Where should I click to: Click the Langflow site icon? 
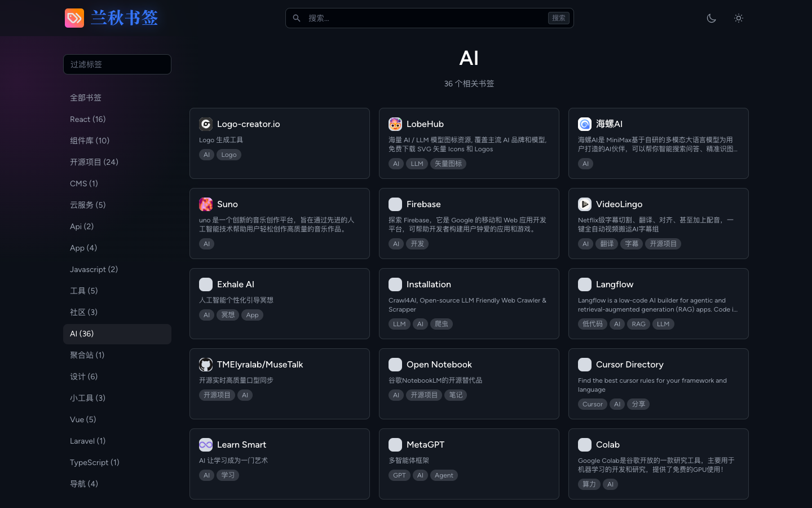(x=585, y=284)
